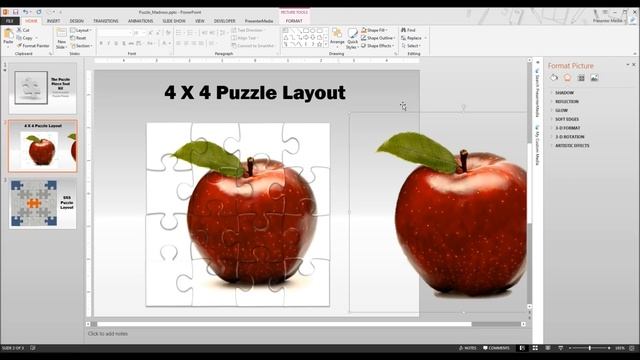
Task: Toggle Bold formatting
Action: tap(101, 43)
